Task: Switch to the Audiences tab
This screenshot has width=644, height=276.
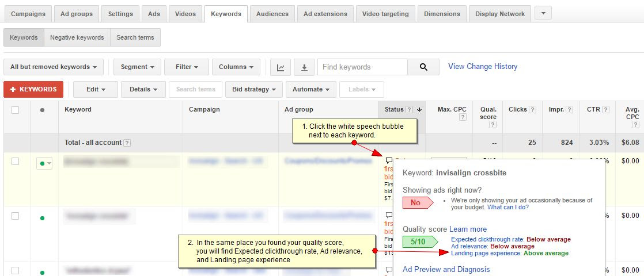Action: [x=272, y=14]
